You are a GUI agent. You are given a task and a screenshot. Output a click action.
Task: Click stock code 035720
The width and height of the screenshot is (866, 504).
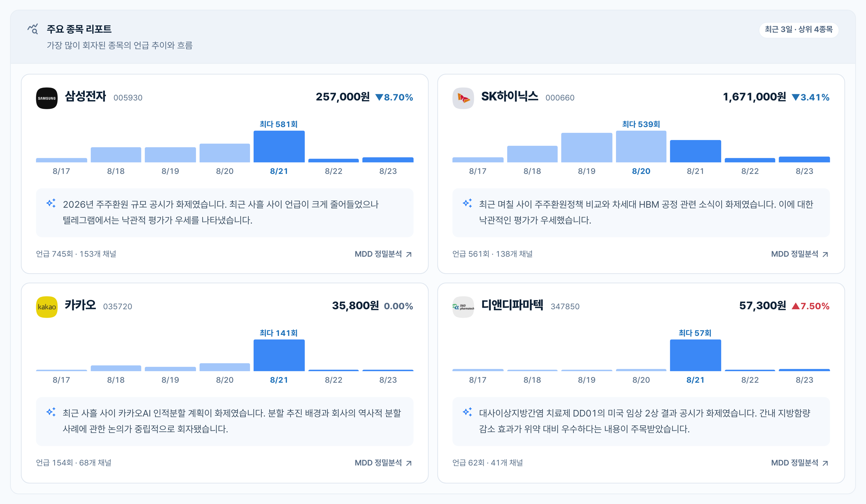point(118,307)
